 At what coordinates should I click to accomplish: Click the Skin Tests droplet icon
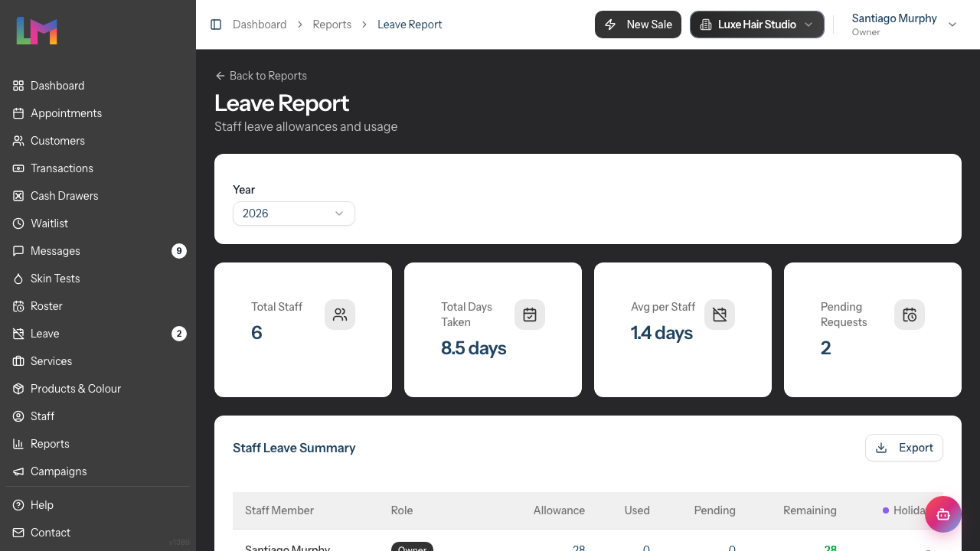(x=18, y=279)
